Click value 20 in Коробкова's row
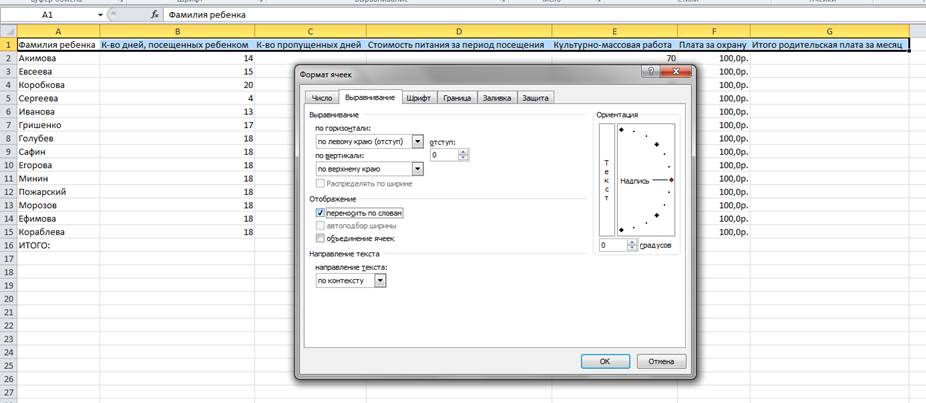This screenshot has width=926, height=403. (177, 85)
